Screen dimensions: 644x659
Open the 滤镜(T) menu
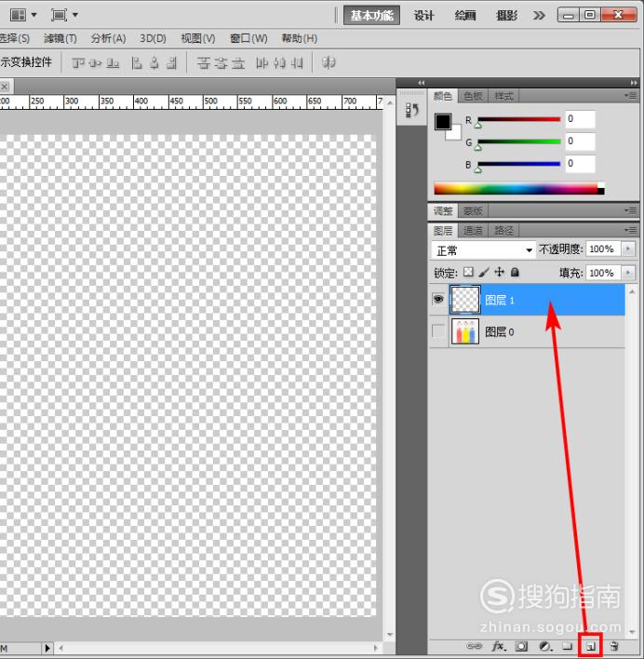(60, 39)
